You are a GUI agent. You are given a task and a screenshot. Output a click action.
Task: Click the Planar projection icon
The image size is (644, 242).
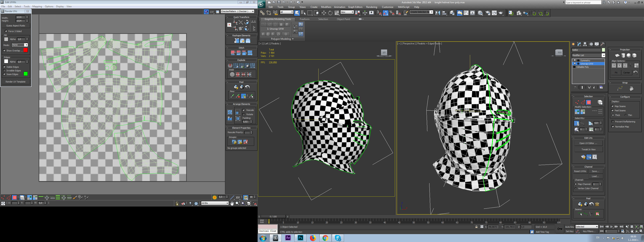617,56
